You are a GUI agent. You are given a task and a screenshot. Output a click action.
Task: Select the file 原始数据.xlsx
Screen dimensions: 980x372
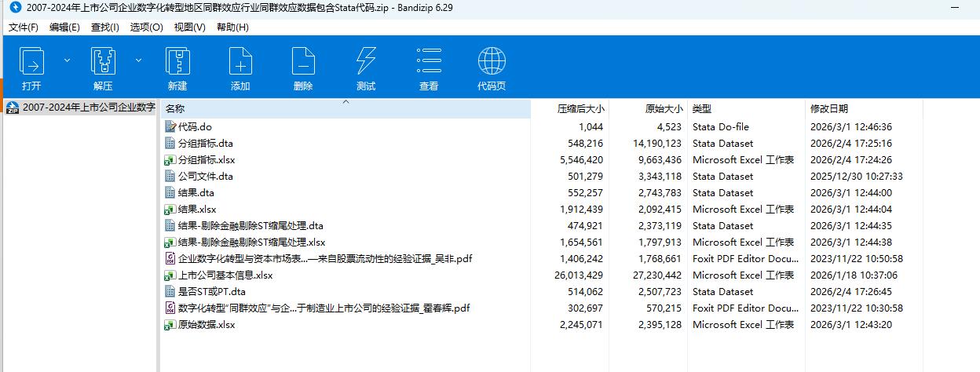[207, 324]
